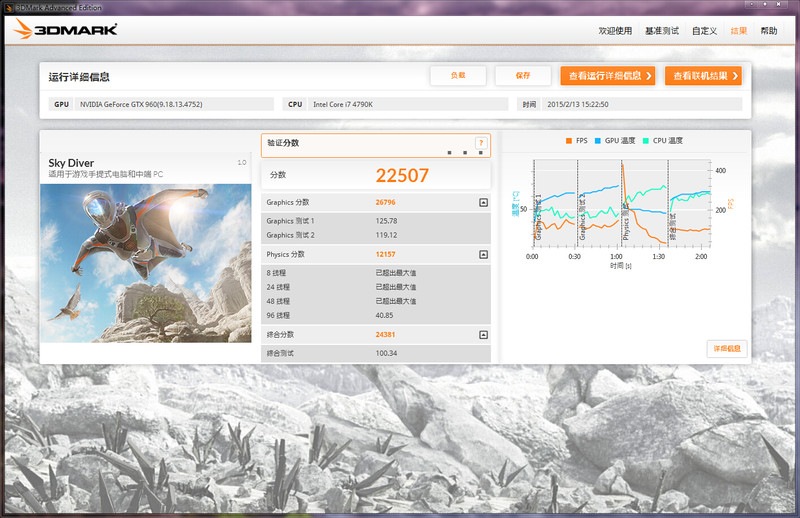The image size is (800, 518).
Task: Click the 综合分数 value 24381
Action: click(385, 335)
